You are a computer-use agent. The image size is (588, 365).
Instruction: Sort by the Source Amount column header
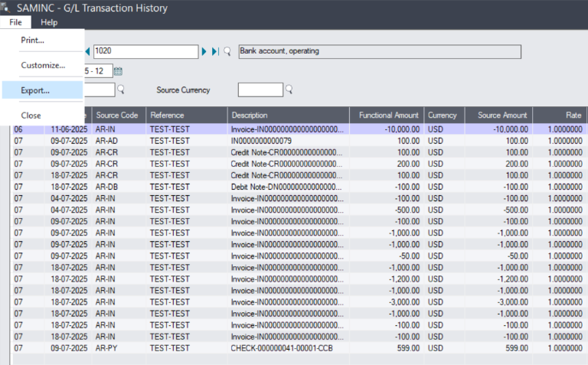coord(498,115)
